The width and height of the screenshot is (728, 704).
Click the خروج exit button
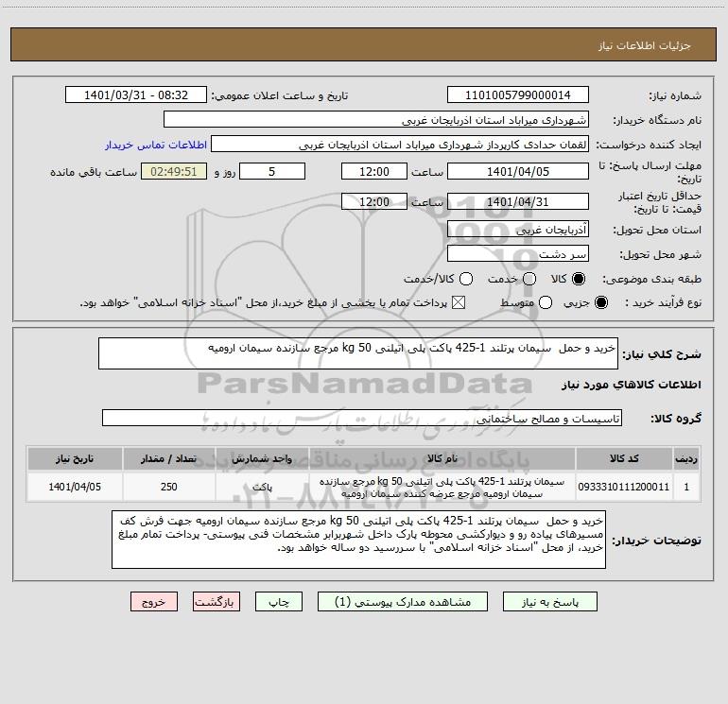click(x=154, y=602)
